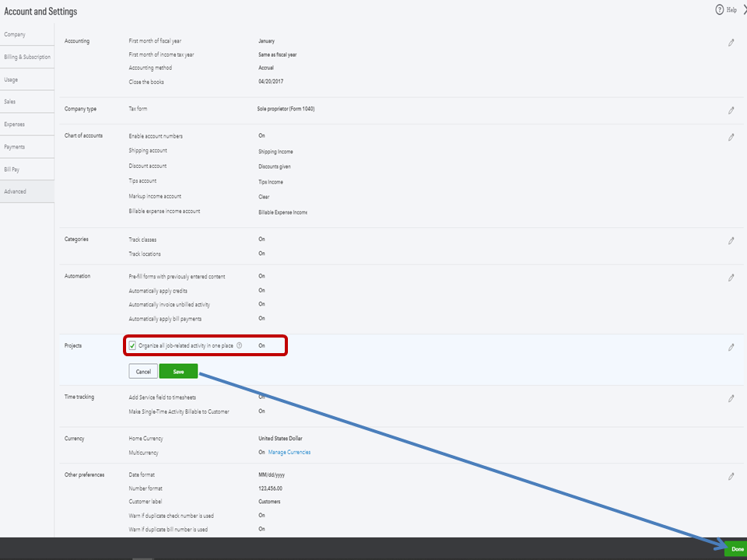Click the green Done button
Screen dimensions: 747x560
pos(737,549)
